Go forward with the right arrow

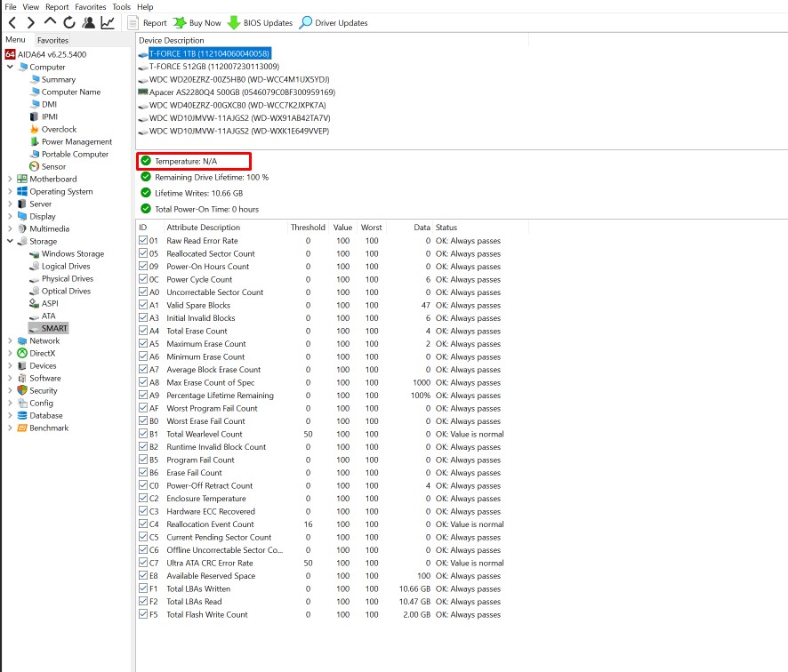30,22
